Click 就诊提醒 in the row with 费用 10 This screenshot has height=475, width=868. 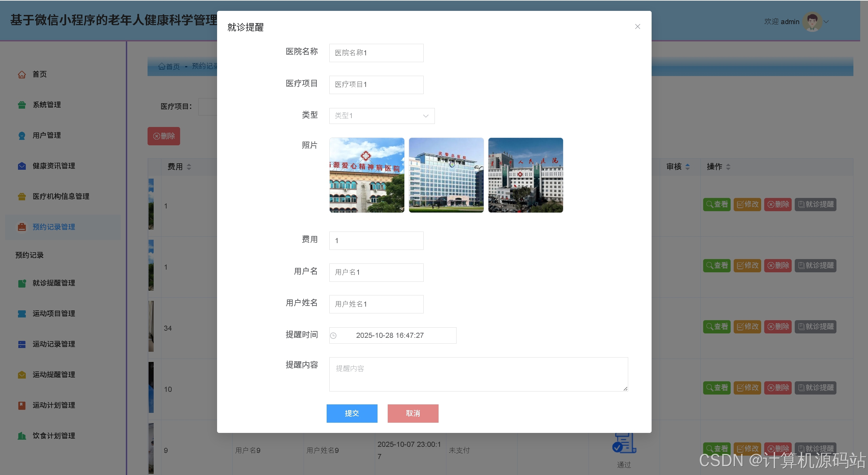point(815,388)
